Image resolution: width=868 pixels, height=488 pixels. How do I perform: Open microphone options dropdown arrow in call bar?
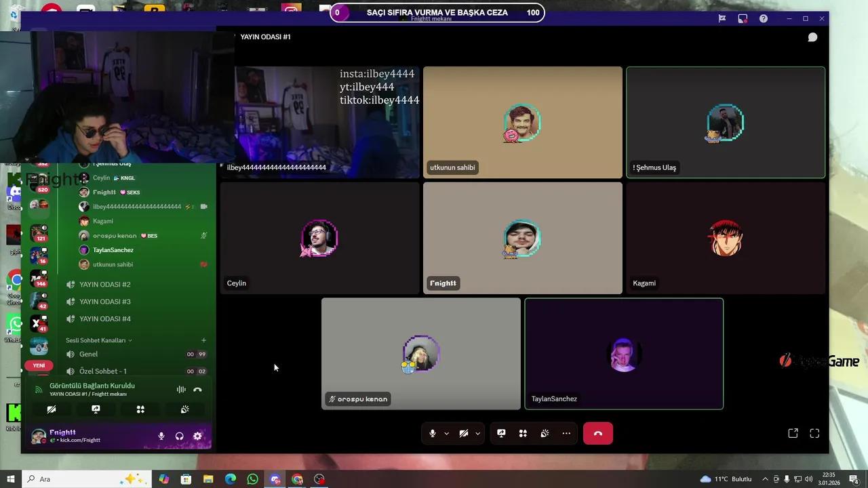click(446, 434)
